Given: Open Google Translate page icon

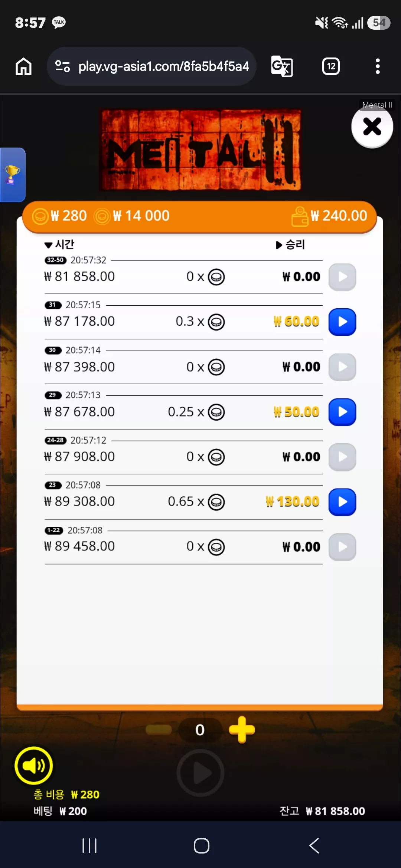Looking at the screenshot, I should coord(282,66).
